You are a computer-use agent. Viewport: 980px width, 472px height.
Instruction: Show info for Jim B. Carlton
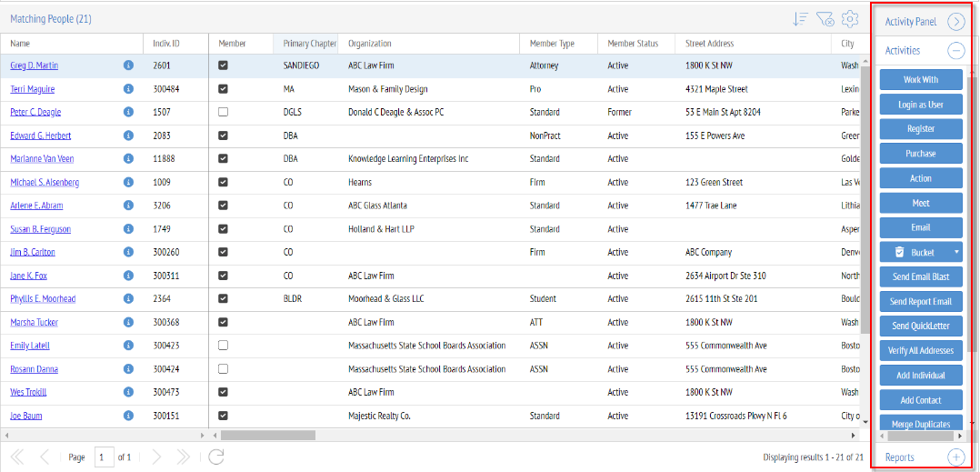click(x=128, y=252)
